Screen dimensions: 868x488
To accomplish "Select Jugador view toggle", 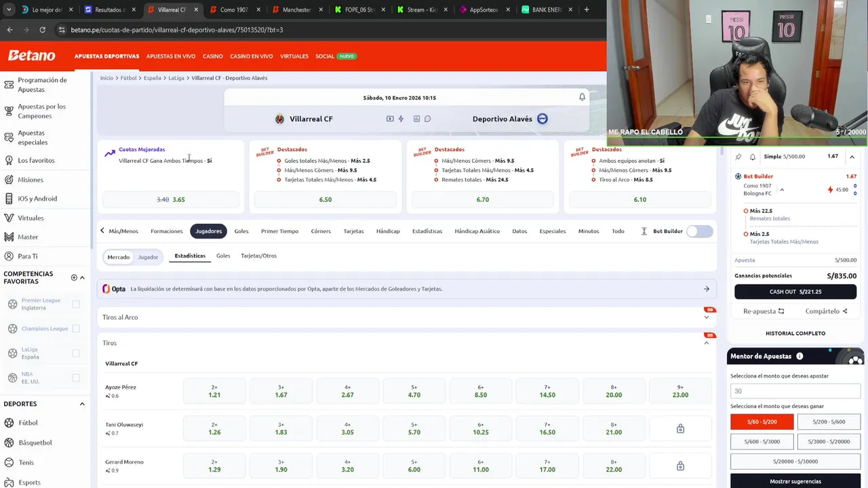I will point(148,257).
